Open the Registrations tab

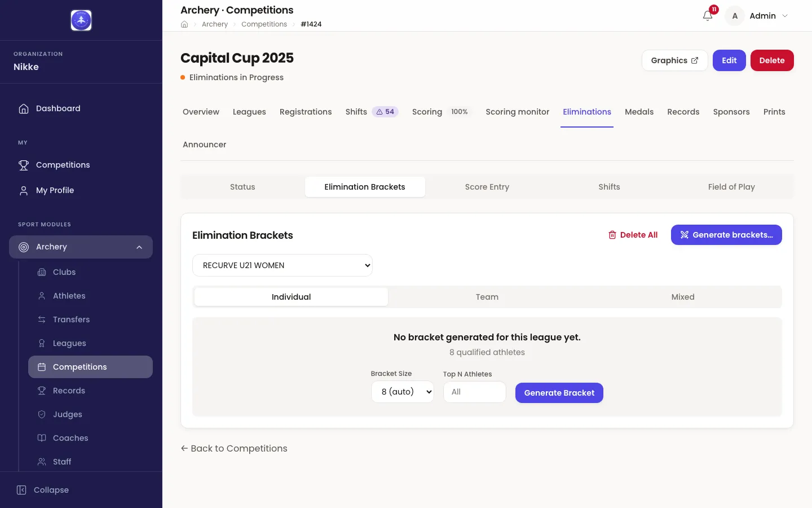coord(306,112)
